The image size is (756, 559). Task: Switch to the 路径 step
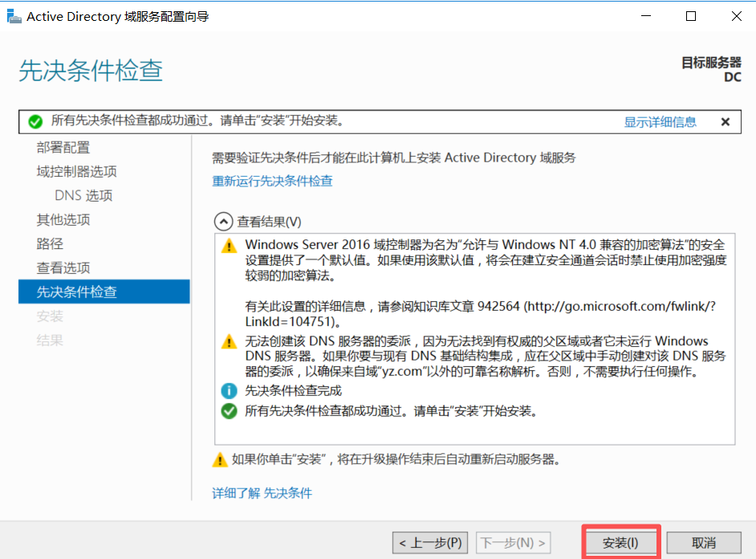tap(50, 243)
